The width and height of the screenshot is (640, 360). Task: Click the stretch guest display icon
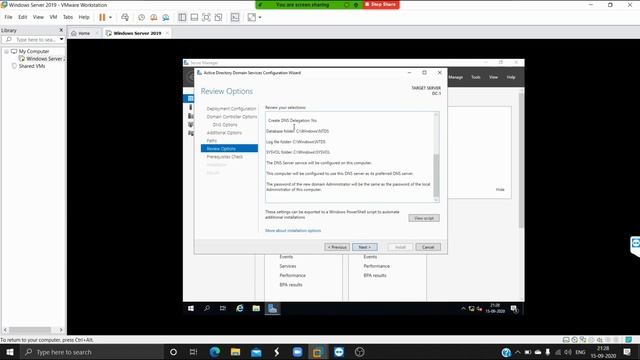(252, 17)
